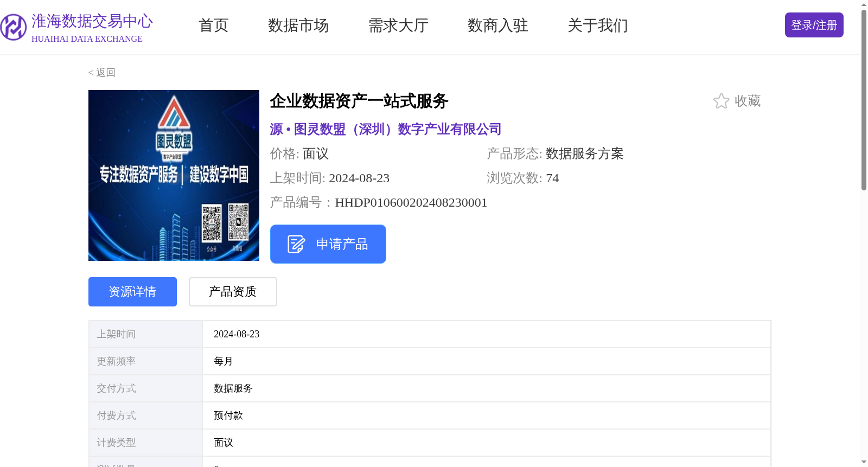Click the 淮海数据交易中心 site title
868x467 pixels.
point(92,21)
